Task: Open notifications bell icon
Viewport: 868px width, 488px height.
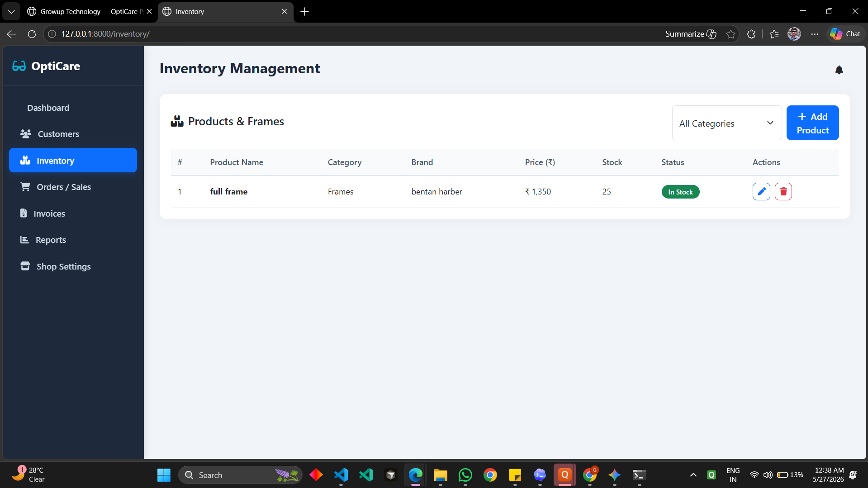Action: pos(839,70)
